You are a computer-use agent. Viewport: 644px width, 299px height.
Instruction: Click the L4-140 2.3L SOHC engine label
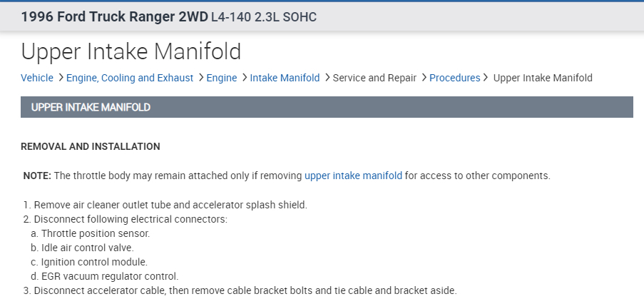(x=264, y=17)
